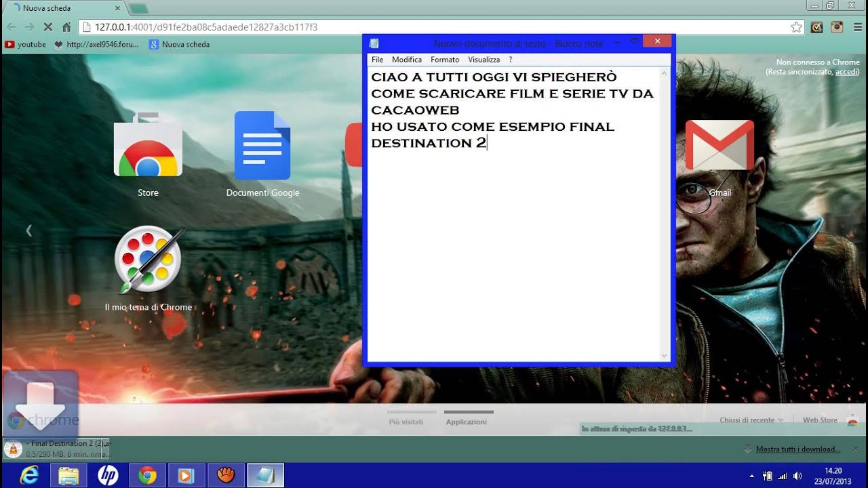Screen dimensions: 868x488
Task: Click accedi sign-in link
Action: pyautogui.click(x=846, y=72)
